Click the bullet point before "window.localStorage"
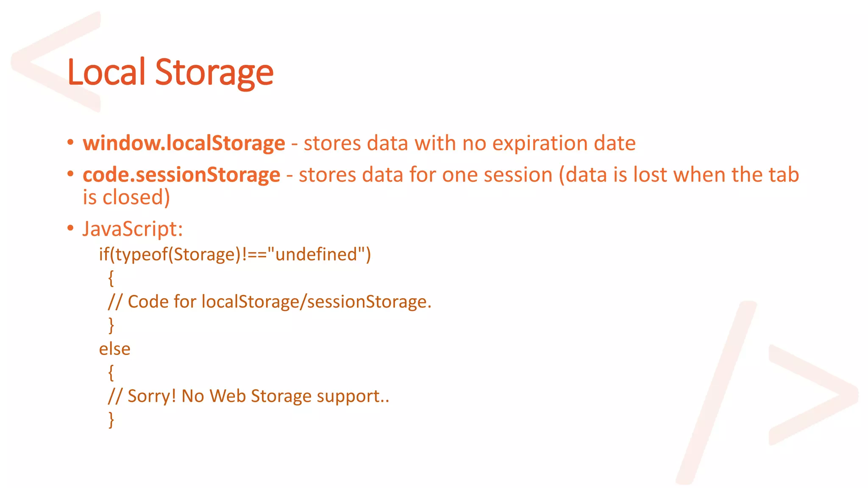Image resolution: width=868 pixels, height=488 pixels. (70, 142)
